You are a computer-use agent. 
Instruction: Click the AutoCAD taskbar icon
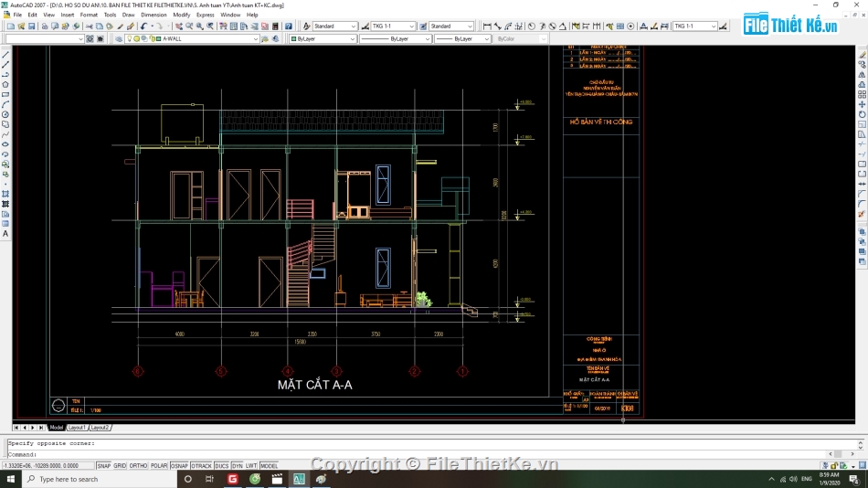click(x=299, y=479)
